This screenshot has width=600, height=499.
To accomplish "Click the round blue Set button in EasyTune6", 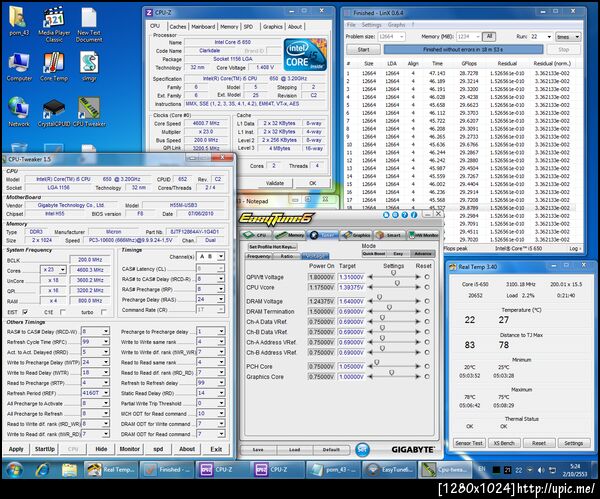I will (362, 450).
